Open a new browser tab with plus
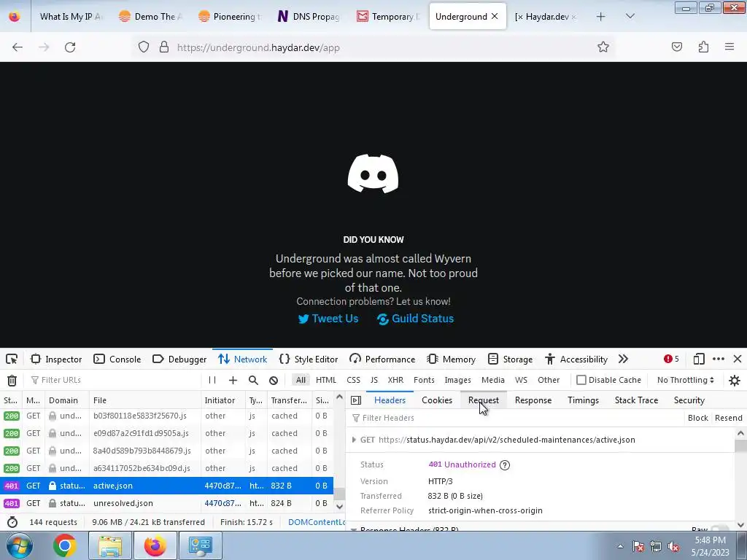This screenshot has width=747, height=560. [x=601, y=17]
